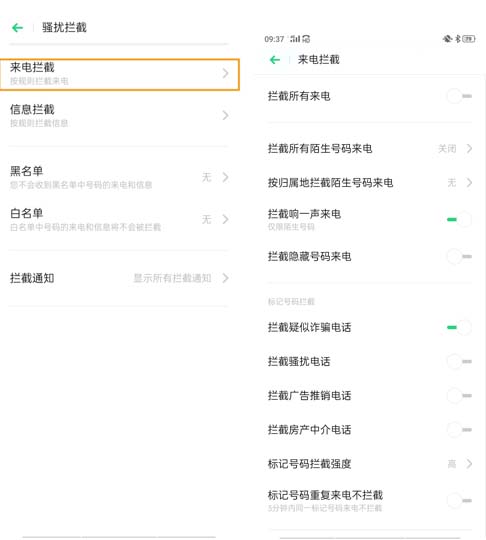Toggle 拦截广告推销电话 switch

tap(459, 395)
